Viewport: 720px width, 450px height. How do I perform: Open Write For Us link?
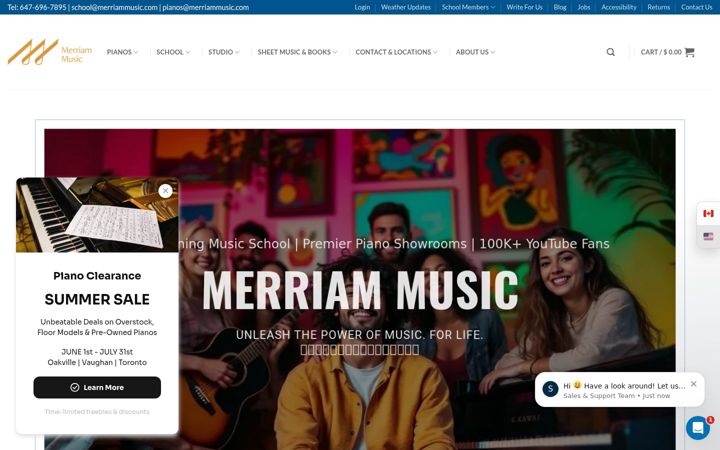click(524, 7)
